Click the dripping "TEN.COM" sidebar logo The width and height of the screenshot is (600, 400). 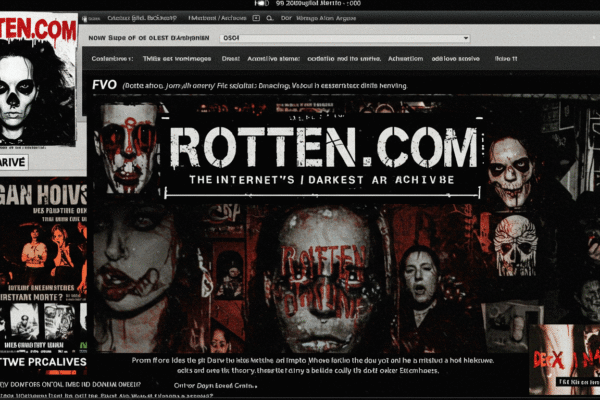coord(38,28)
